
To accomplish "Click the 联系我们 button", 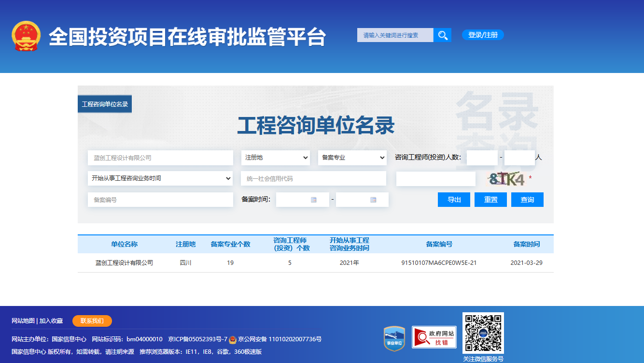I will pyautogui.click(x=92, y=321).
